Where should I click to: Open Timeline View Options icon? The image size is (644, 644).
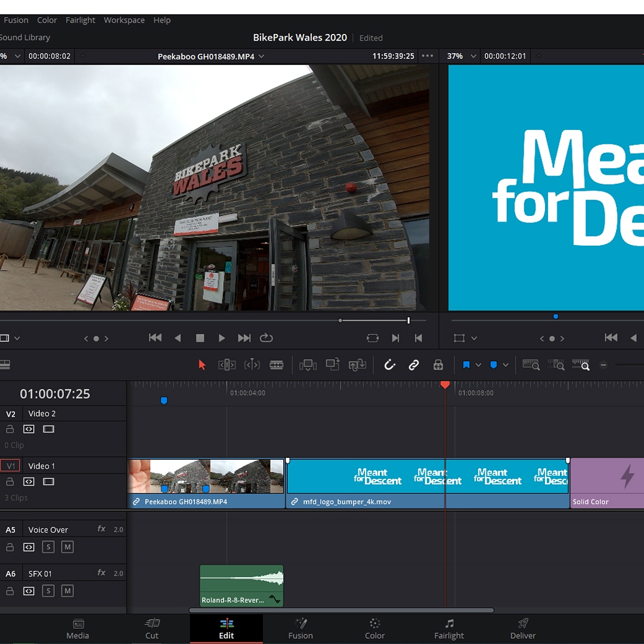[5, 365]
